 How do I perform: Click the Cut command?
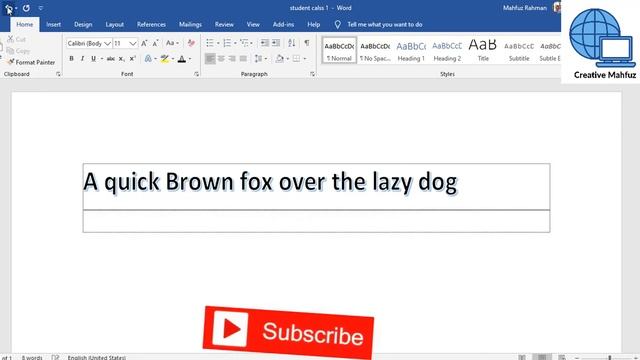coord(17,39)
